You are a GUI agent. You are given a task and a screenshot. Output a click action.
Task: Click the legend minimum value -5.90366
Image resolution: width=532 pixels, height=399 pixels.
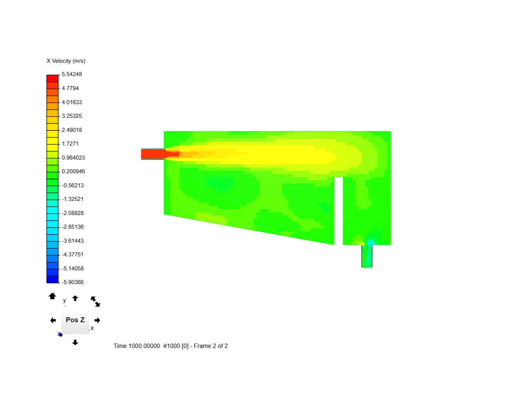tap(73, 282)
